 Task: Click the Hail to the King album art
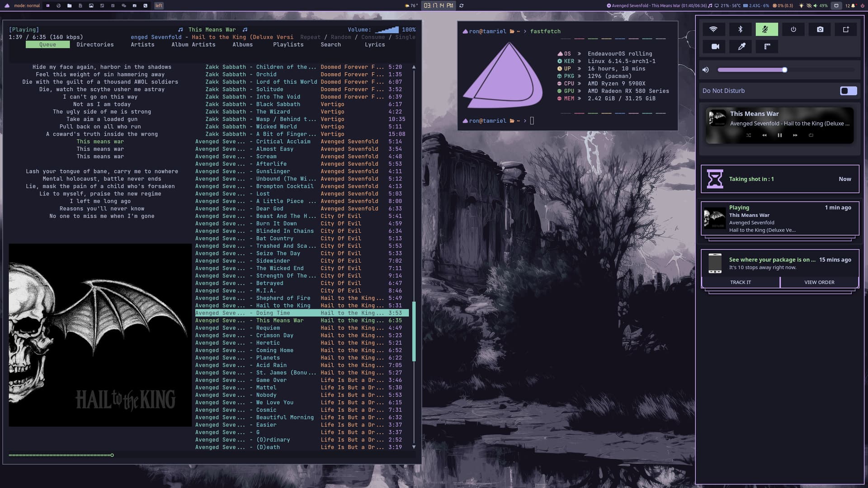click(100, 335)
